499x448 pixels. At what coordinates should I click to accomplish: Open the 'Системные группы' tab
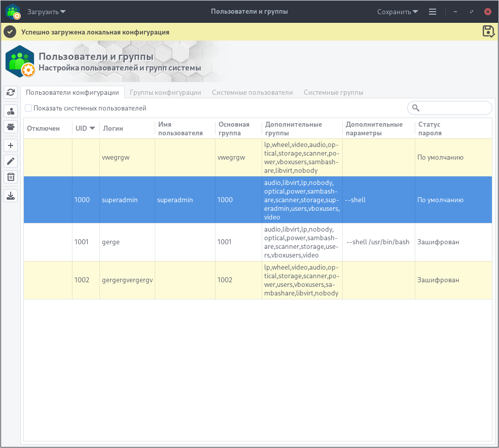point(333,93)
